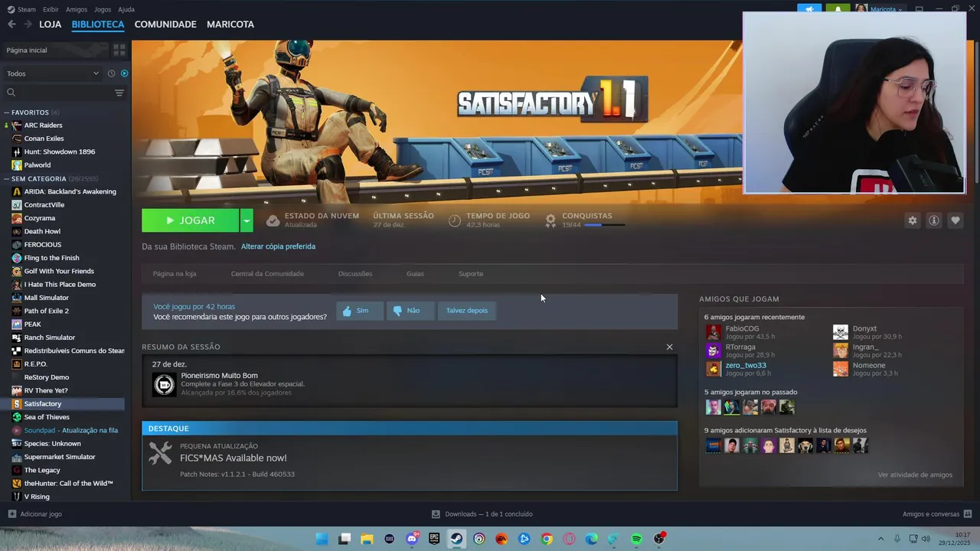Choose Talvez depois for review
This screenshot has height=551, width=980.
pyautogui.click(x=467, y=311)
